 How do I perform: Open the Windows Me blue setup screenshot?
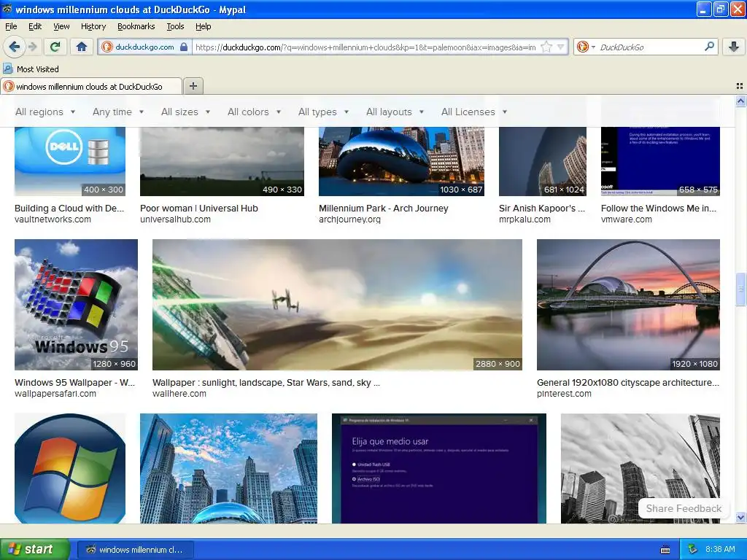660,161
